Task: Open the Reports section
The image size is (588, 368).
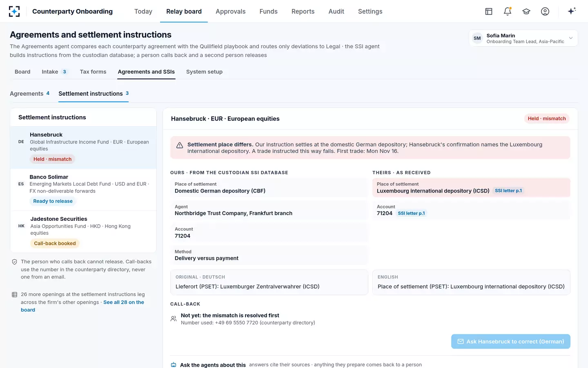Action: pyautogui.click(x=303, y=11)
